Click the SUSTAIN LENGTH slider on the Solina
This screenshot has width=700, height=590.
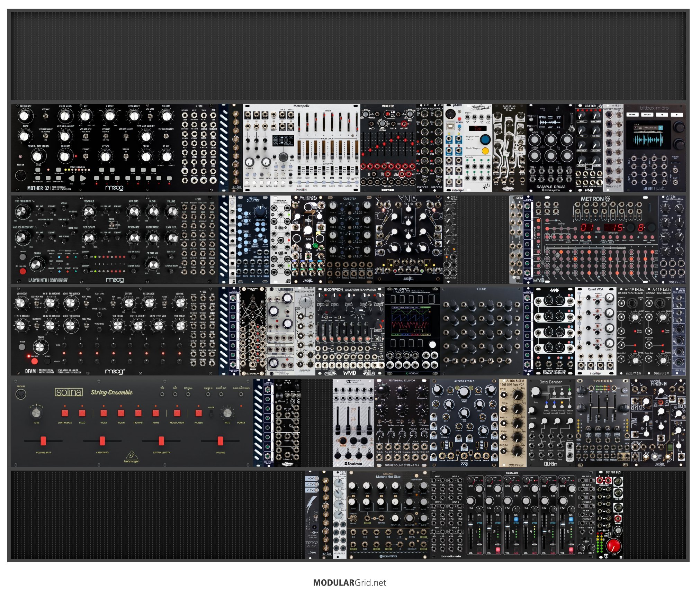[x=161, y=441]
